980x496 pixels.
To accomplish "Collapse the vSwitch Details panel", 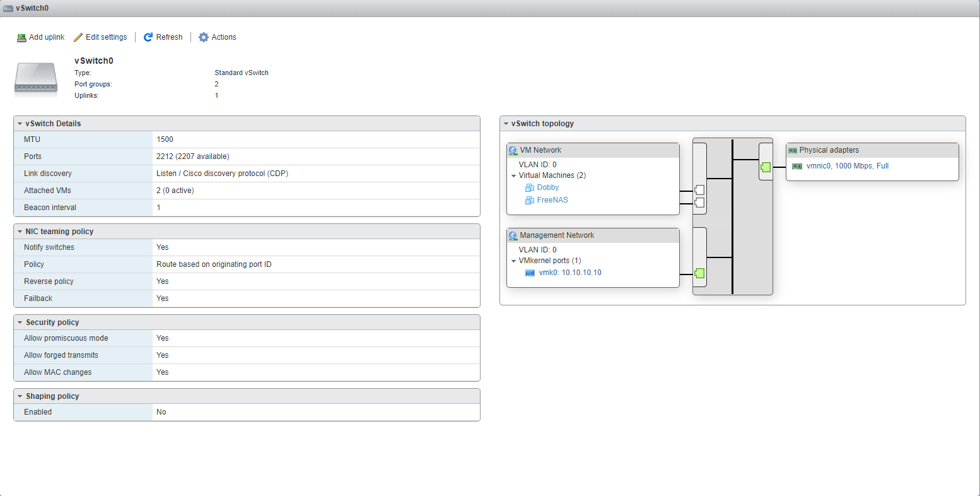I will [20, 124].
